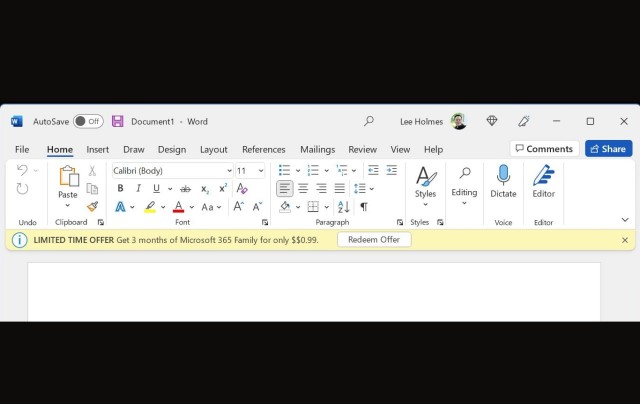Open the File menu

[22, 149]
